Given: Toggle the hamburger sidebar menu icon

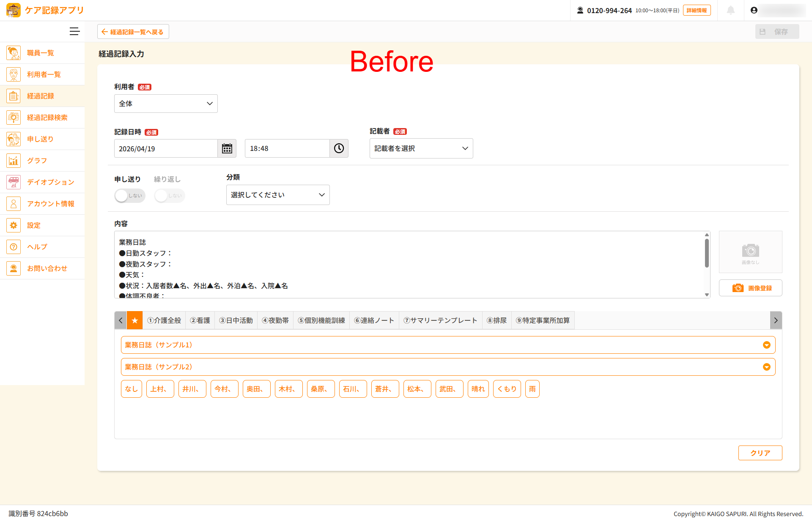Looking at the screenshot, I should pos(74,32).
